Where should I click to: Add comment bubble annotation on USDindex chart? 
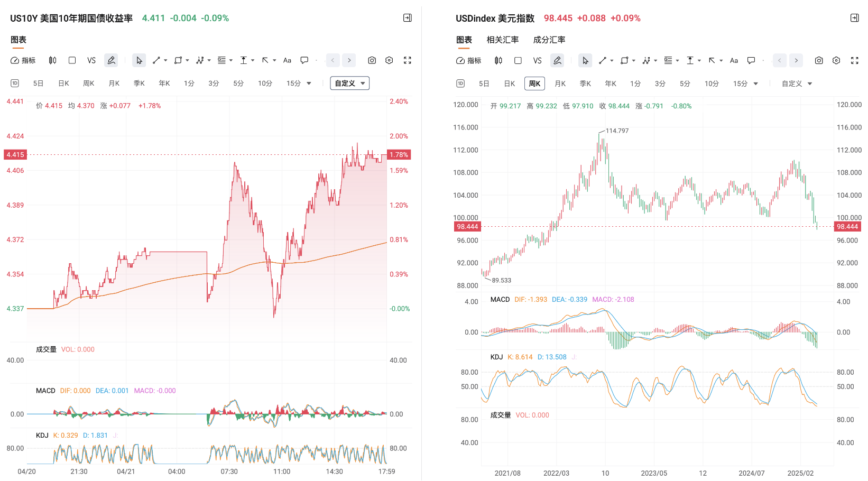751,60
